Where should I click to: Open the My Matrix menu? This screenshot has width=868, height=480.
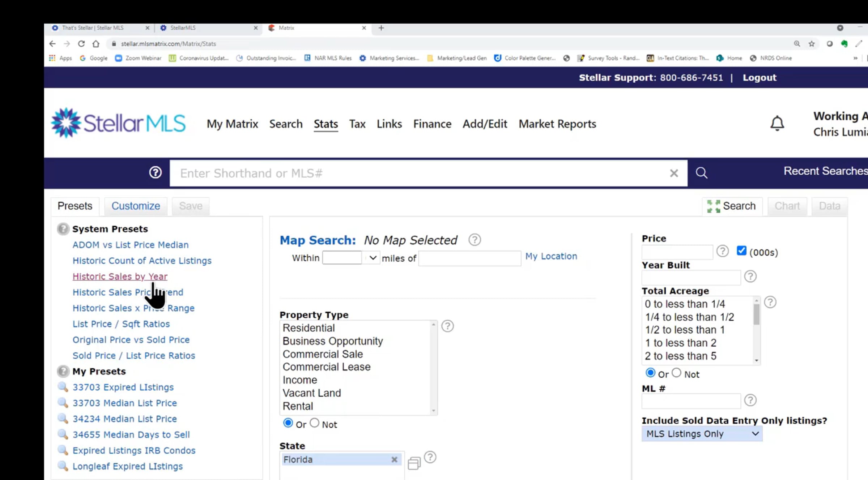tap(232, 124)
